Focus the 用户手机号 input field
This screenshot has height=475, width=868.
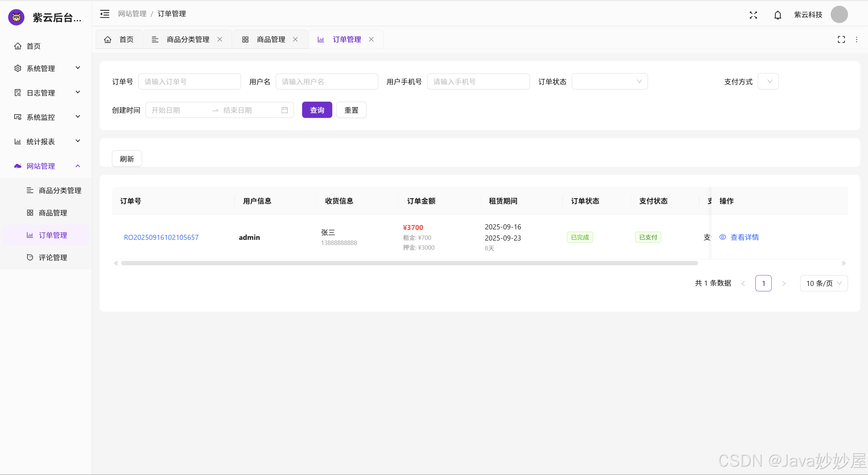coord(478,82)
